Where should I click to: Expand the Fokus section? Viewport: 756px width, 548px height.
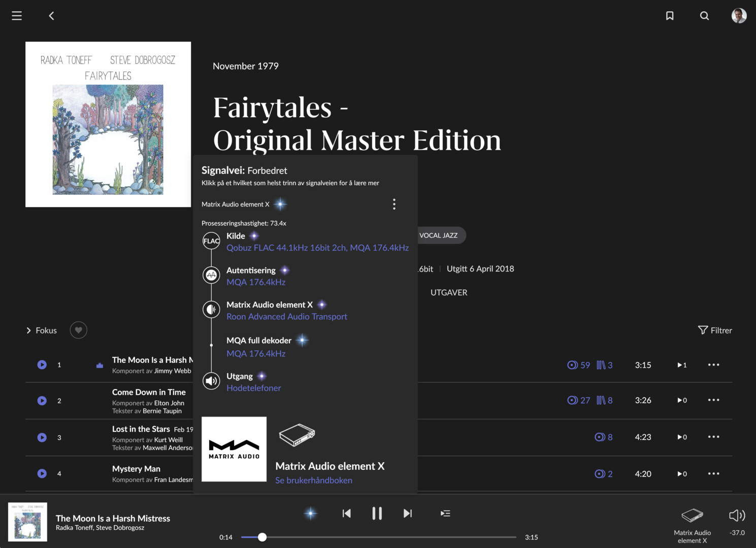coord(41,330)
